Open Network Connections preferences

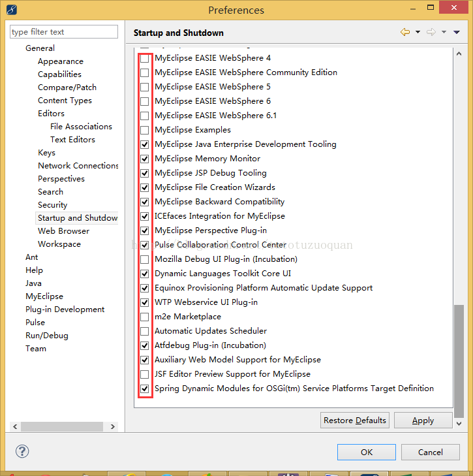point(78,166)
